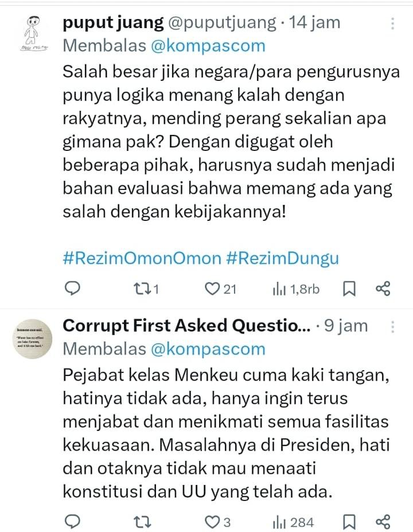View puput juang's profile picture

(x=31, y=34)
